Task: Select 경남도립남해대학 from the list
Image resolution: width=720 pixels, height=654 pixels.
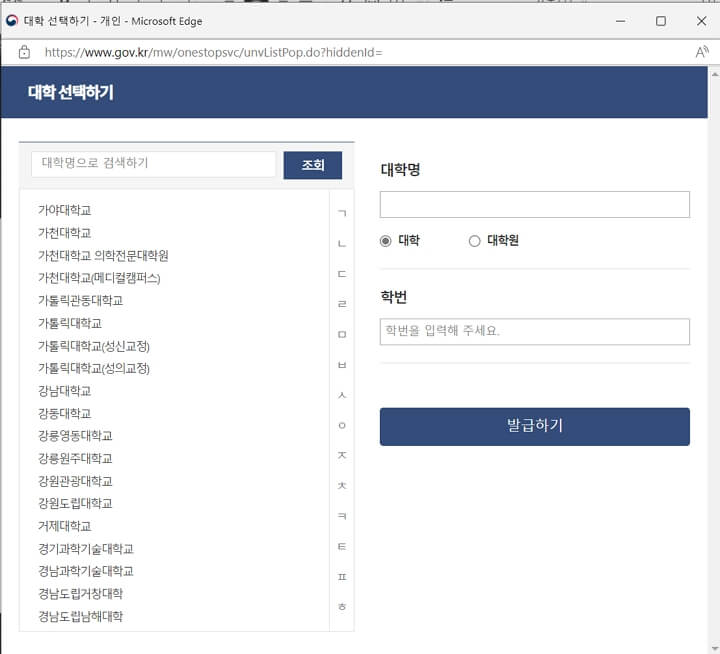Action: point(80,616)
